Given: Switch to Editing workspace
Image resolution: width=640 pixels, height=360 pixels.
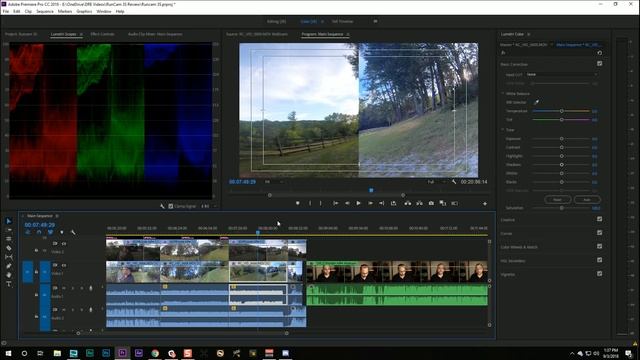Looking at the screenshot, I should click(x=276, y=21).
